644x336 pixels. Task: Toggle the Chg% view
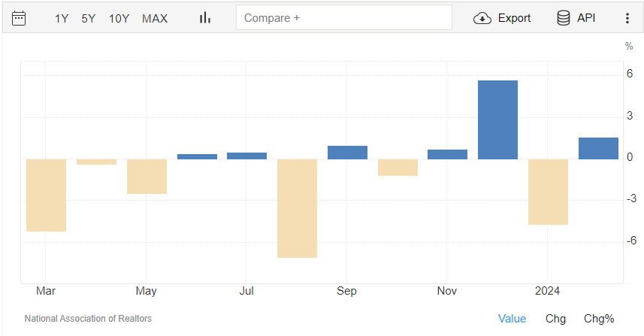click(599, 319)
